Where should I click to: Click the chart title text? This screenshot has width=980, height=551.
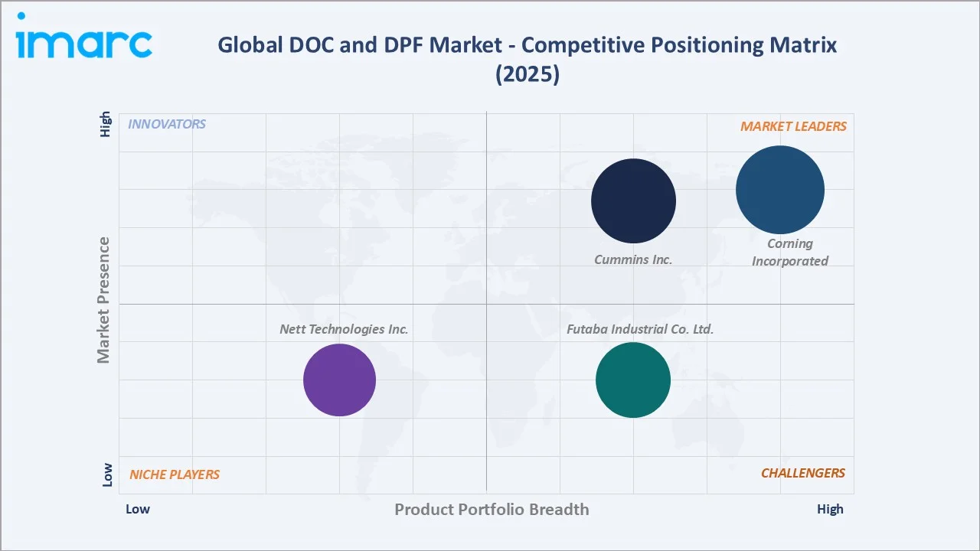pos(528,60)
